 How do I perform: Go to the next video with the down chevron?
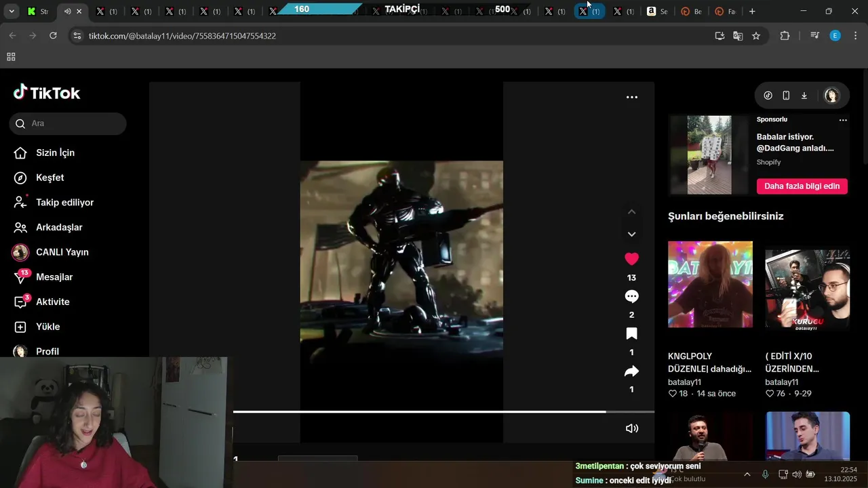(631, 235)
